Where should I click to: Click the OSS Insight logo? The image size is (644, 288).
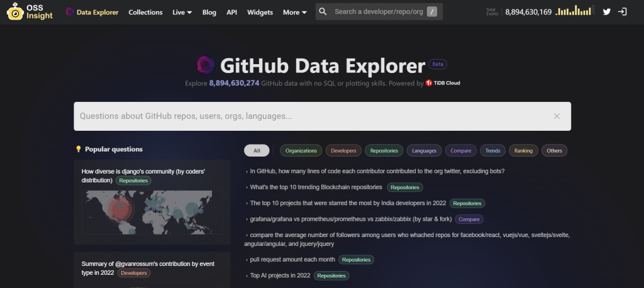(30, 12)
